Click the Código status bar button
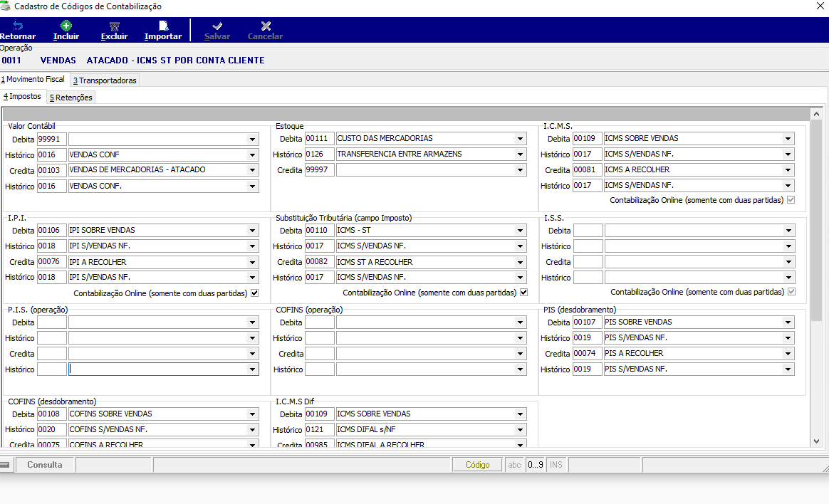 pos(477,465)
